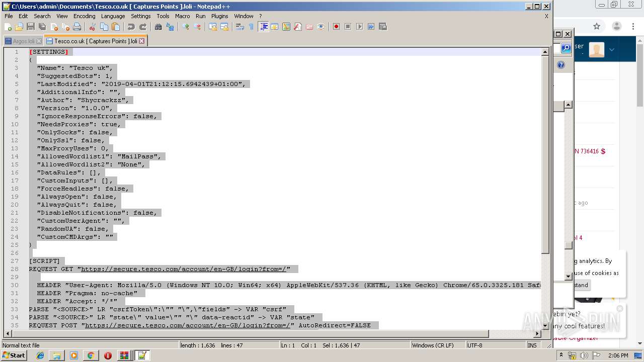Toggle the indent guide toolbar button
The image size is (644, 362).
263,27
